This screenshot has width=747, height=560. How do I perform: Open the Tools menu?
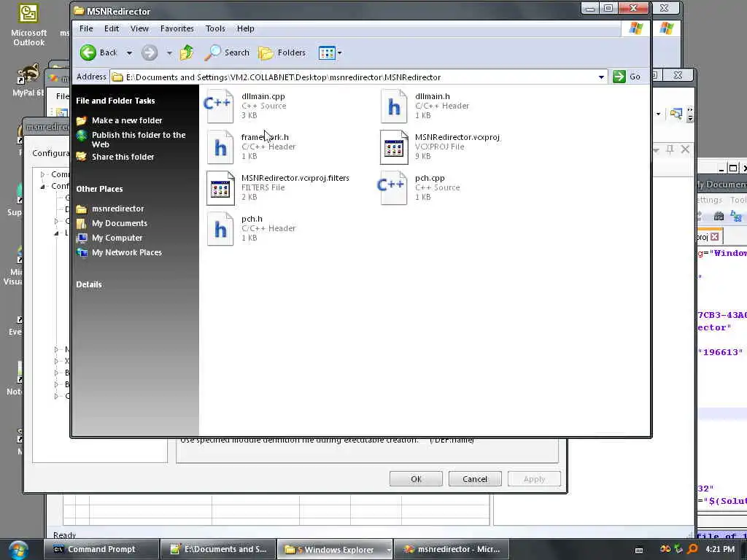(215, 28)
